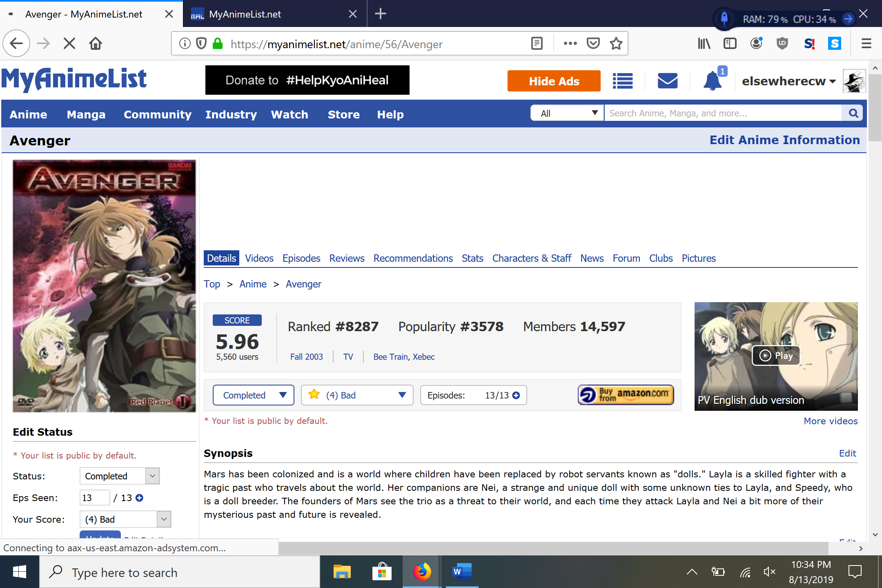Click the muted volume tray icon
The height and width of the screenshot is (588, 882).
(769, 572)
